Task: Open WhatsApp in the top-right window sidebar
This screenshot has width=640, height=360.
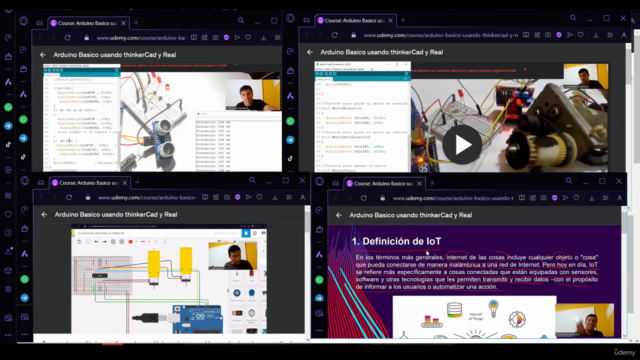Action: pos(290,121)
